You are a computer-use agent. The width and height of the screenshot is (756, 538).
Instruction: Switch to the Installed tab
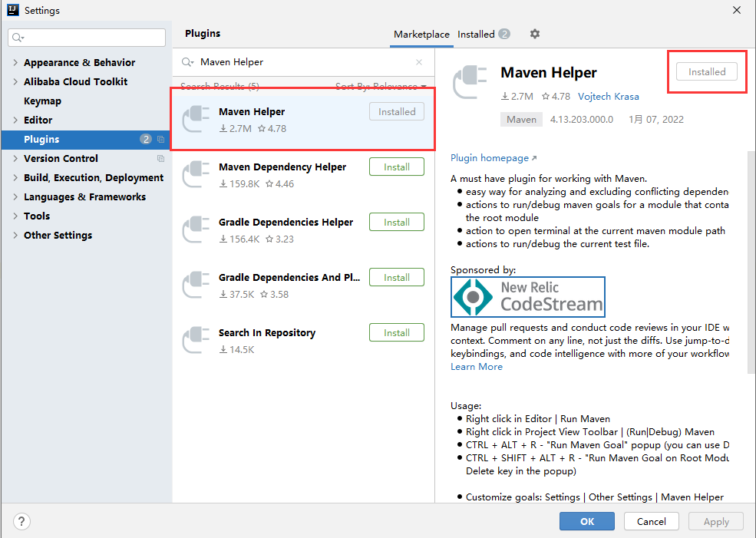pos(484,35)
